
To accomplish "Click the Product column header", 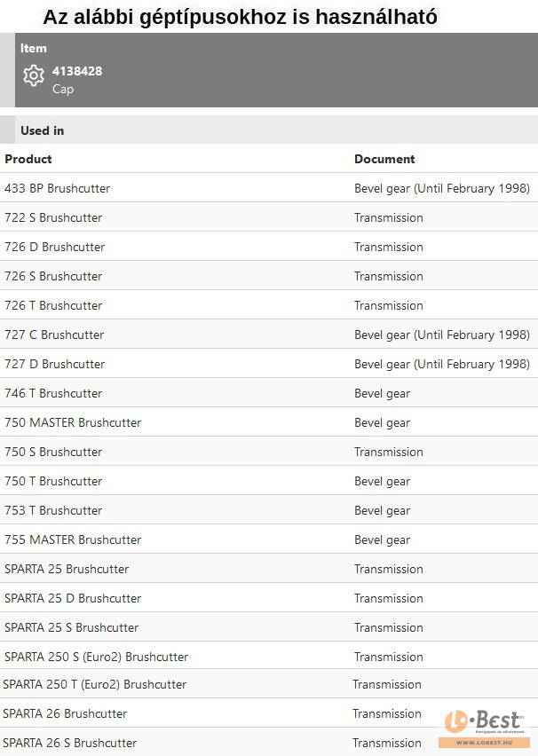I will (28, 159).
